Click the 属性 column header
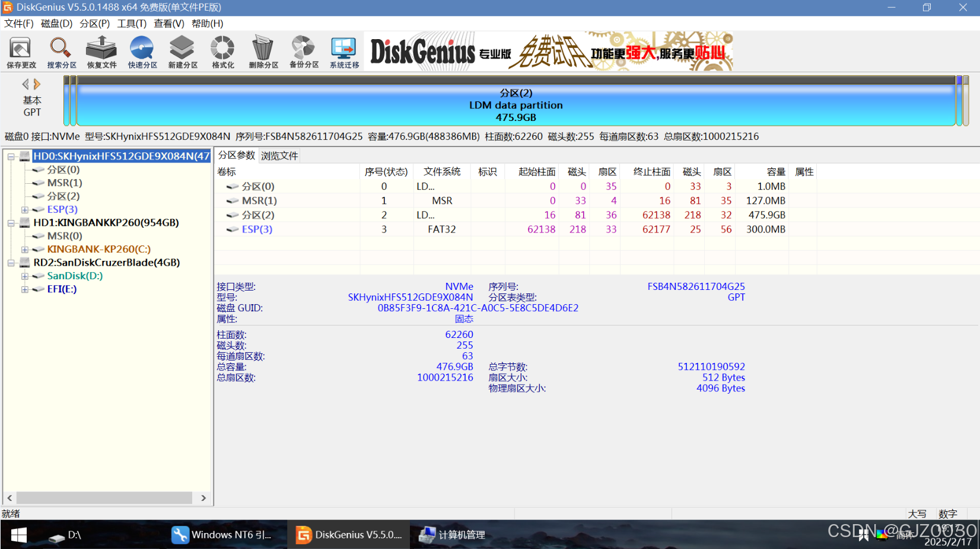This screenshot has height=549, width=980. click(804, 171)
